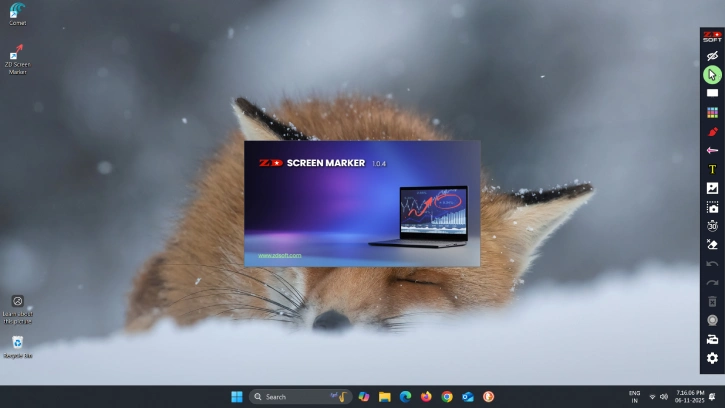Viewport: 725px width, 408px height.
Task: Select the pink arrow tool
Action: tap(712, 150)
